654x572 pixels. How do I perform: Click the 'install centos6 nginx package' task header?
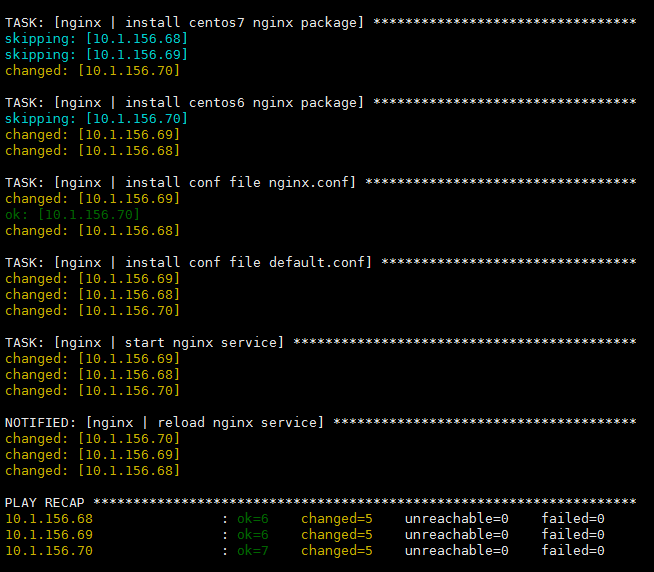[x=184, y=103]
